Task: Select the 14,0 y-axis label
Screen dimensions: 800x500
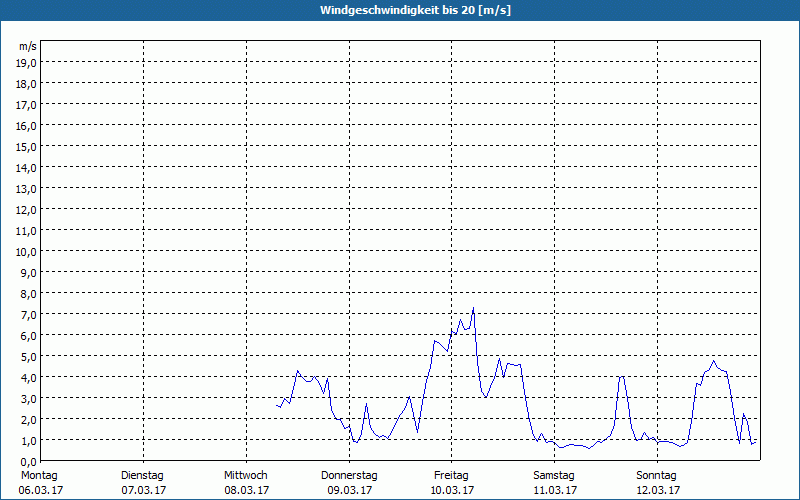Action: 27,168
